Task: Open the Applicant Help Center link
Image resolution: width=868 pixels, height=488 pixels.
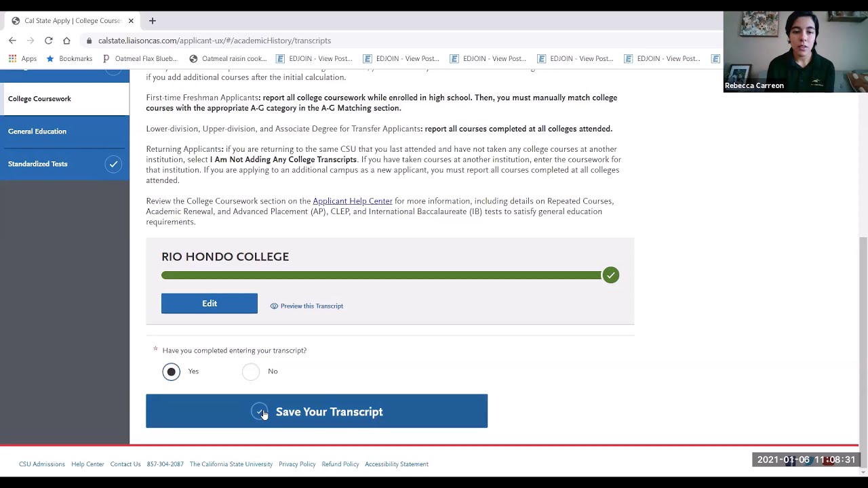Action: pos(353,201)
